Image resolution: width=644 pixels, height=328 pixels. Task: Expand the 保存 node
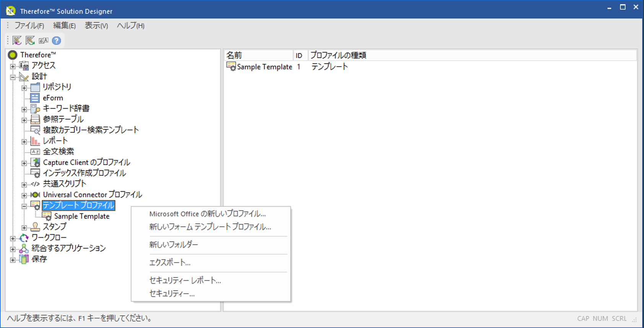click(13, 260)
